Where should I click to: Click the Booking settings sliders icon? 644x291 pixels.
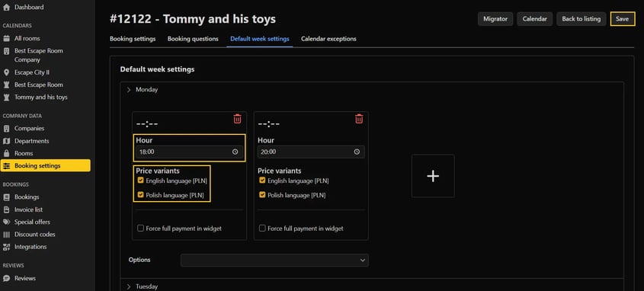click(x=7, y=166)
